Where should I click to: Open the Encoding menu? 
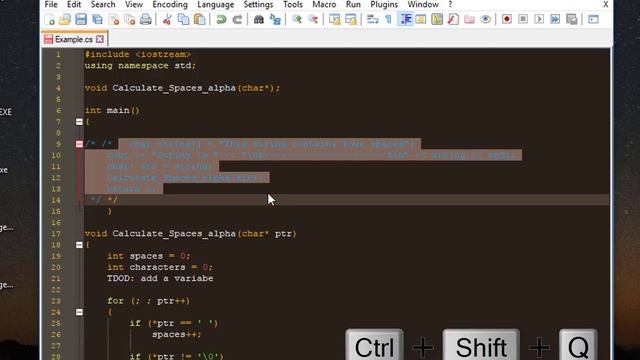click(170, 4)
